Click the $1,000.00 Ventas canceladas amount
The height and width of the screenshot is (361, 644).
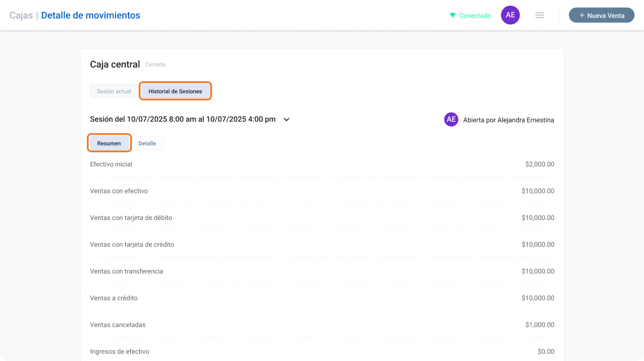coord(540,325)
